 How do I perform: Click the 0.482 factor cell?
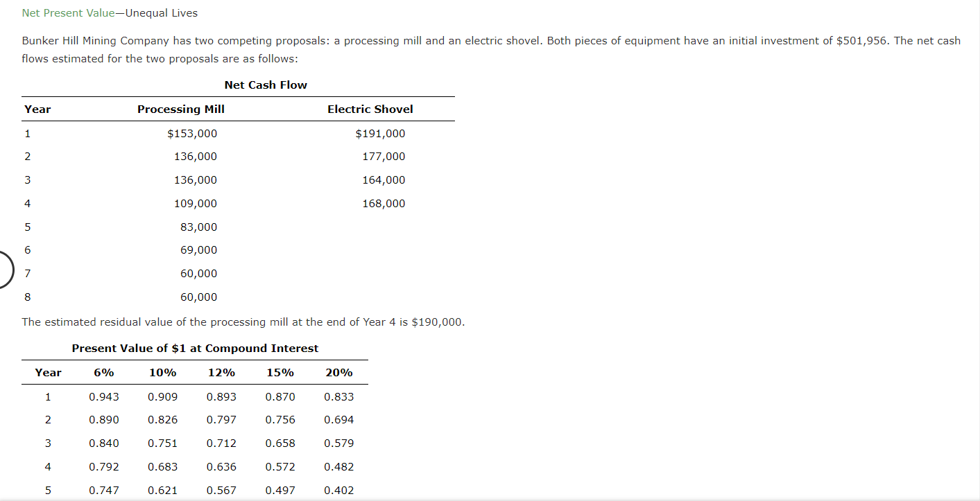click(x=339, y=467)
